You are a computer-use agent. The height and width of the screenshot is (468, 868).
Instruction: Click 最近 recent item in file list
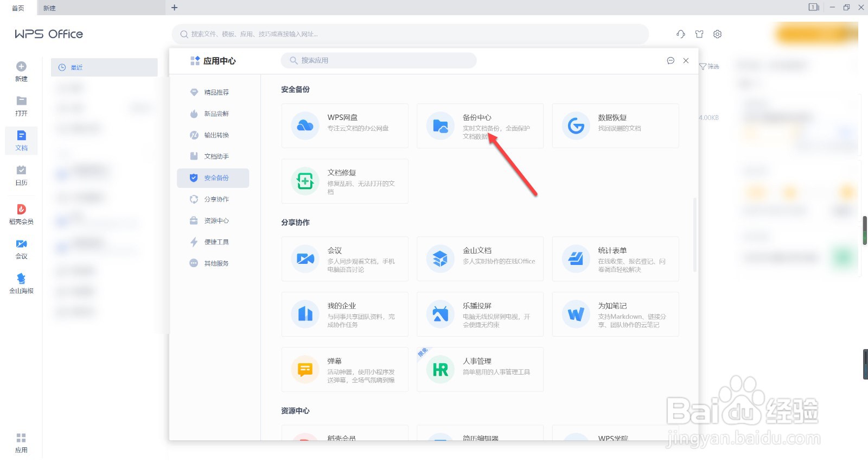[x=104, y=67]
